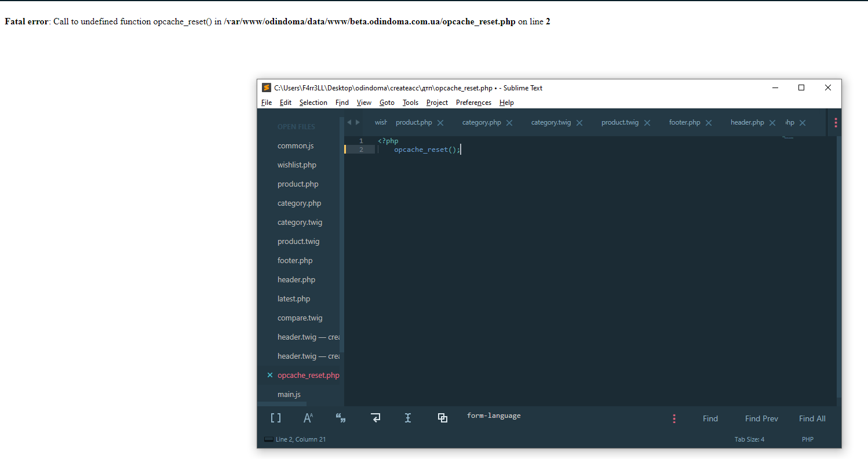Close the product.php tab
Screen dimensions: 868x459
point(440,123)
